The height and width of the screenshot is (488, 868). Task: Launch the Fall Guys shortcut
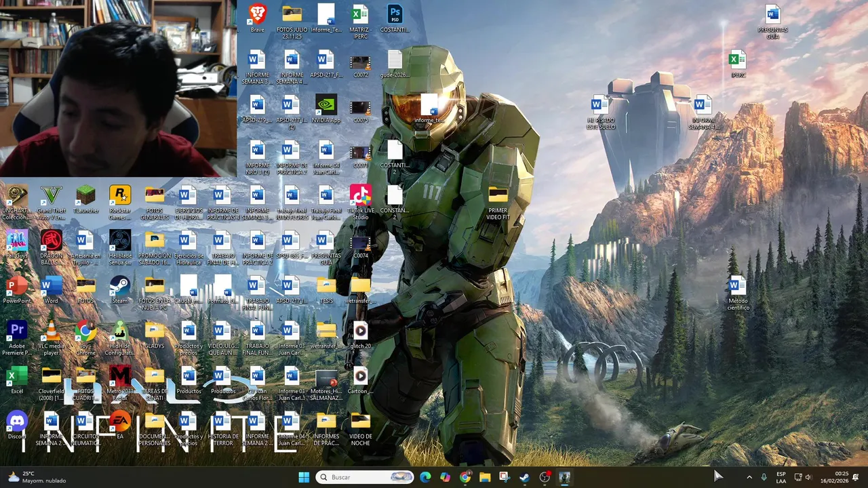click(16, 245)
